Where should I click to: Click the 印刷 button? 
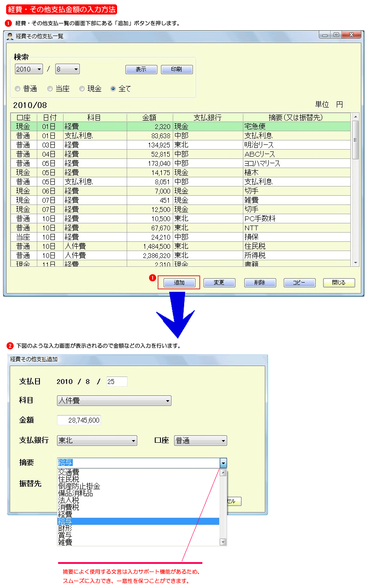click(177, 69)
